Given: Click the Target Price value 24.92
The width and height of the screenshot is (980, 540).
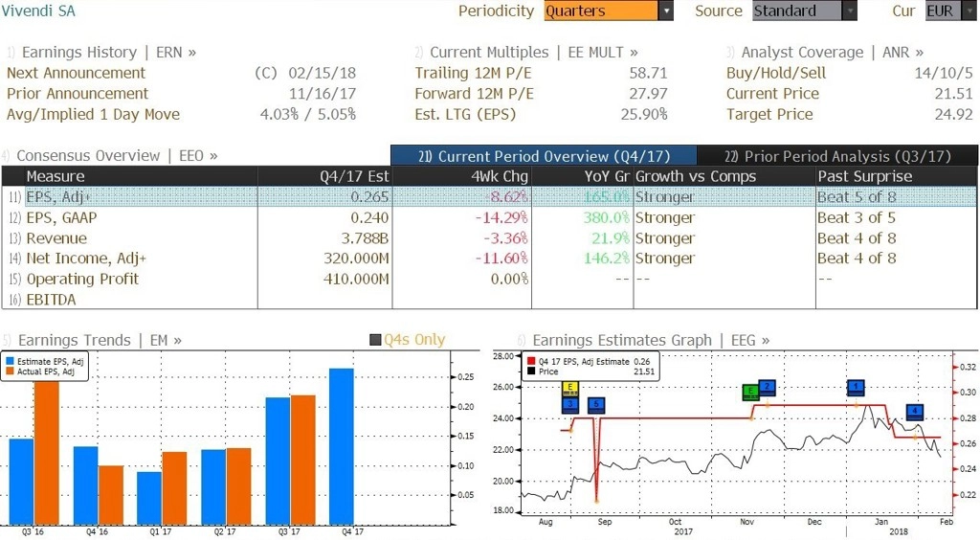Looking at the screenshot, I should pos(954,114).
